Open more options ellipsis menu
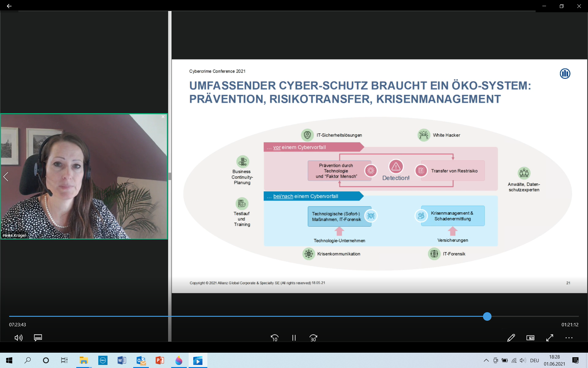This screenshot has height=368, width=588. point(569,338)
